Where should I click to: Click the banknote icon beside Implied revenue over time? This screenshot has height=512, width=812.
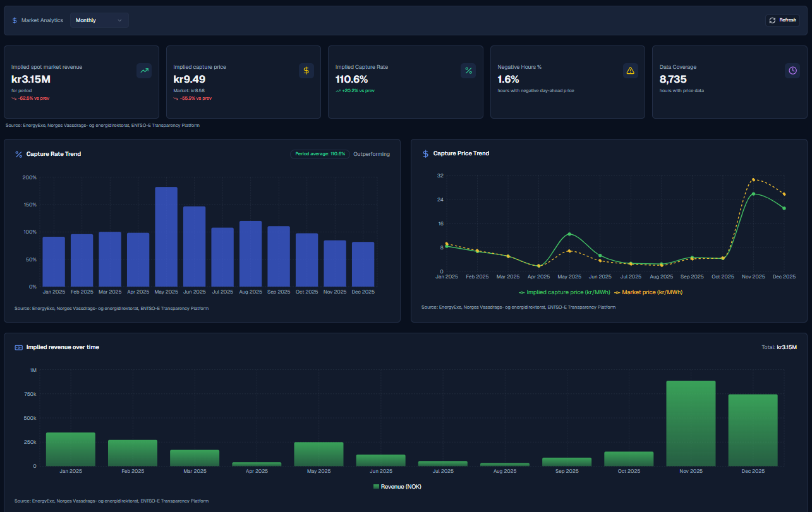19,347
